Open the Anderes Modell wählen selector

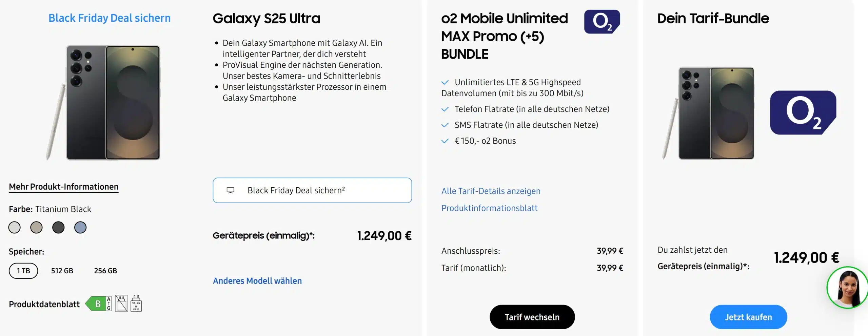pos(257,280)
